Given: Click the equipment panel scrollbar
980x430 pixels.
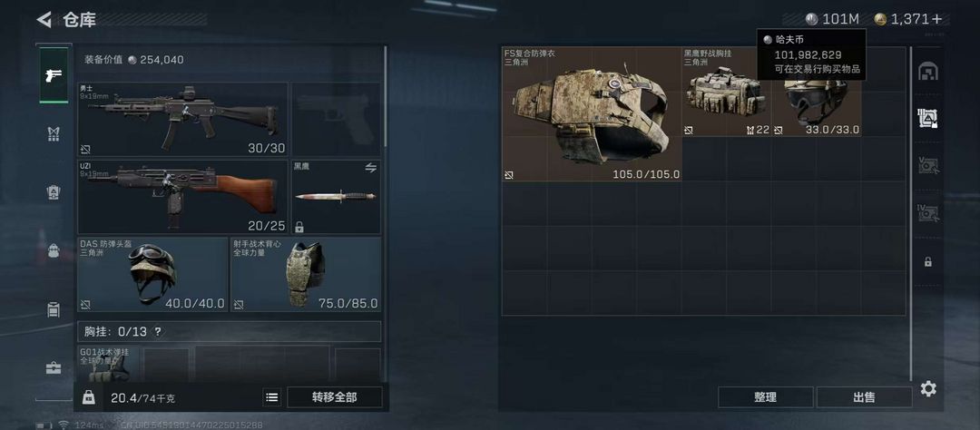Looking at the screenshot, I should point(385,97).
